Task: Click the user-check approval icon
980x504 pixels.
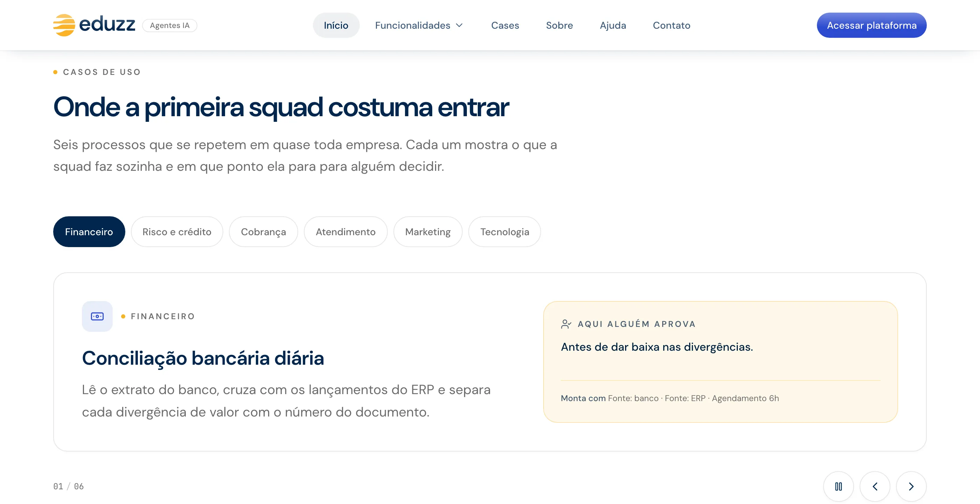Action: coord(566,324)
